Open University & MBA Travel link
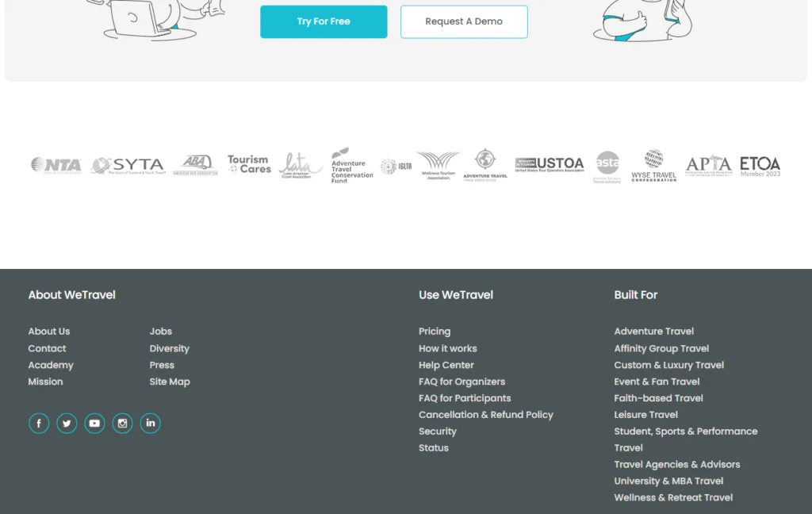Image resolution: width=812 pixels, height=514 pixels. 669,481
